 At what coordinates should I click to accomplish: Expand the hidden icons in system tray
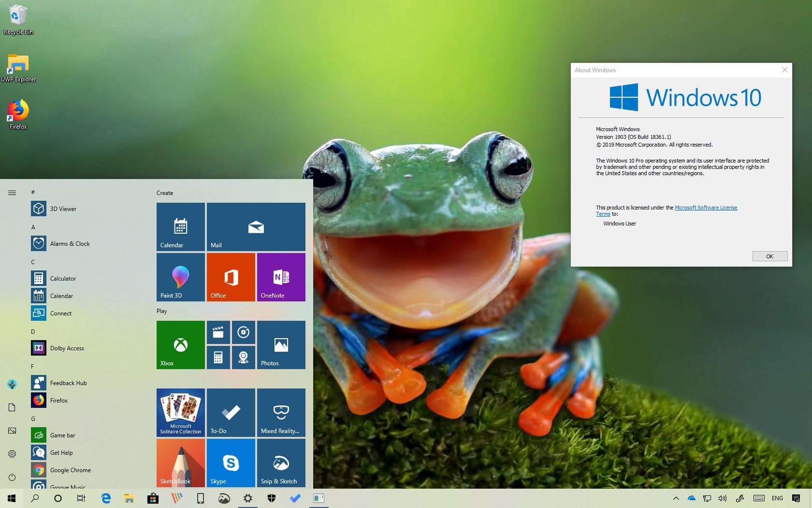(x=676, y=498)
